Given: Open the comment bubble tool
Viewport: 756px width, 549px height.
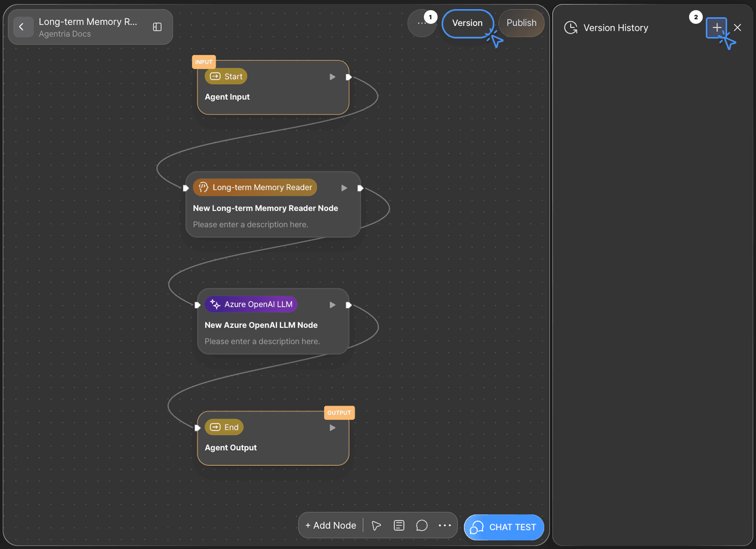Looking at the screenshot, I should click(x=422, y=526).
